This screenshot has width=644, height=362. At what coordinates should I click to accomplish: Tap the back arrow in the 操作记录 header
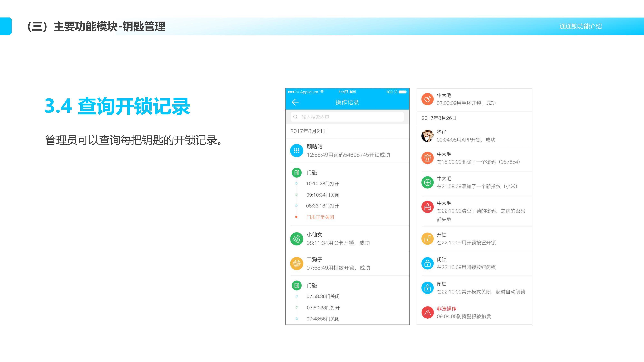pyautogui.click(x=295, y=102)
